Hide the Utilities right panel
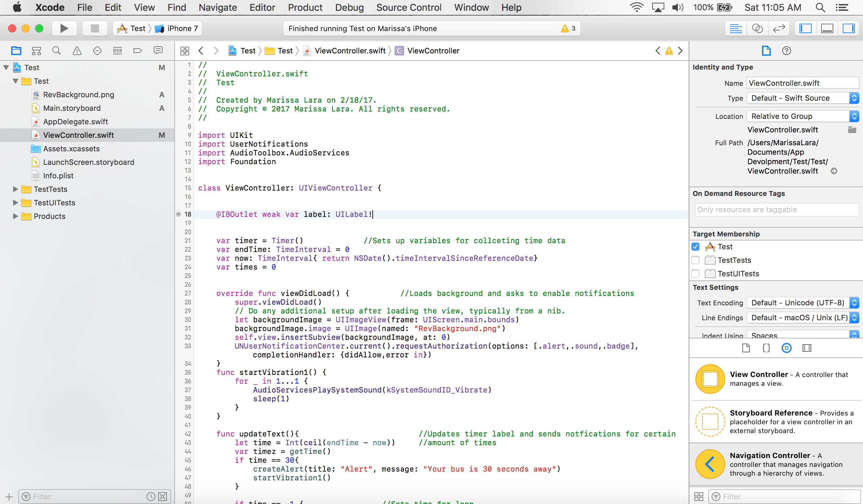The width and height of the screenshot is (863, 504). (848, 28)
